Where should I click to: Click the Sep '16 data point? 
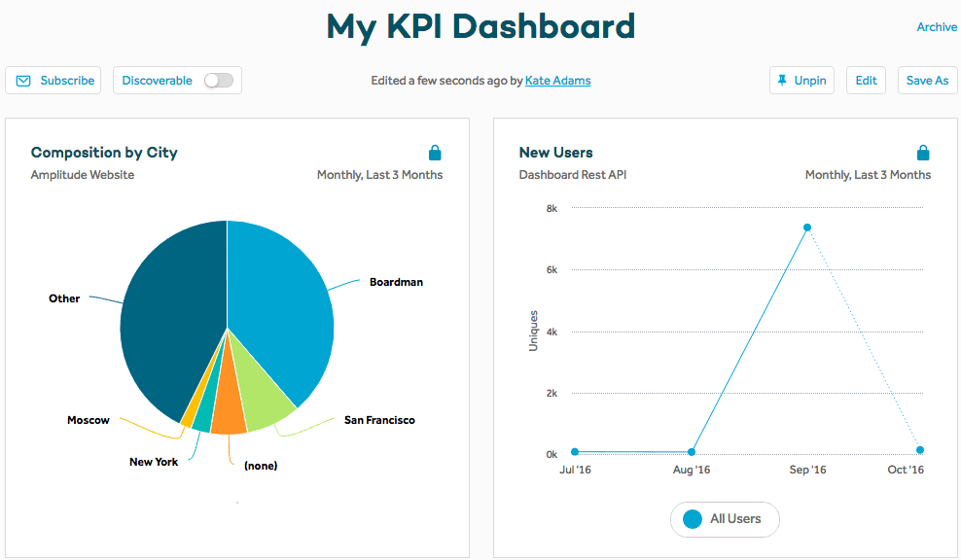tap(807, 226)
